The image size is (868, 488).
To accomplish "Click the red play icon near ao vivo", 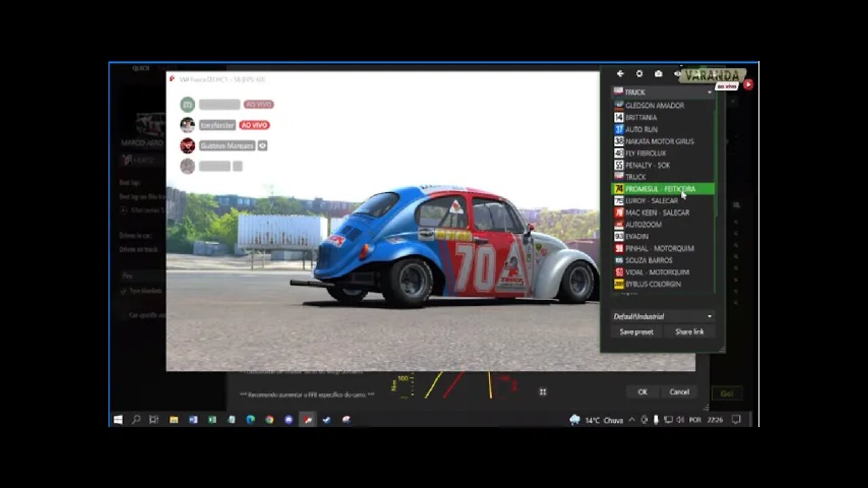I will tap(748, 85).
